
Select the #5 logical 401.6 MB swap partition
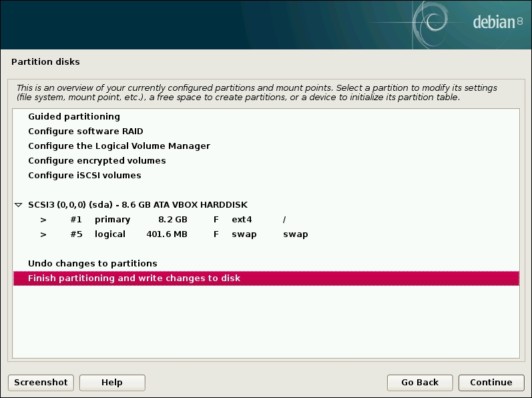266,234
